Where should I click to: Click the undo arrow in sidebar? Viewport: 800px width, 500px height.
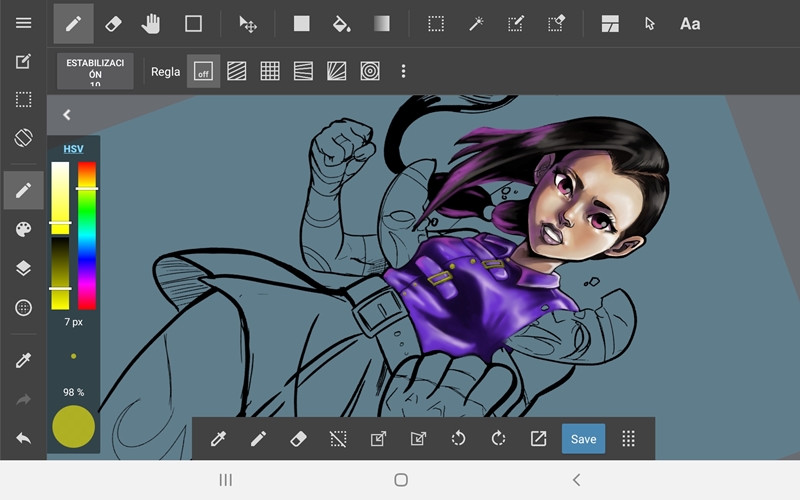pos(23,438)
